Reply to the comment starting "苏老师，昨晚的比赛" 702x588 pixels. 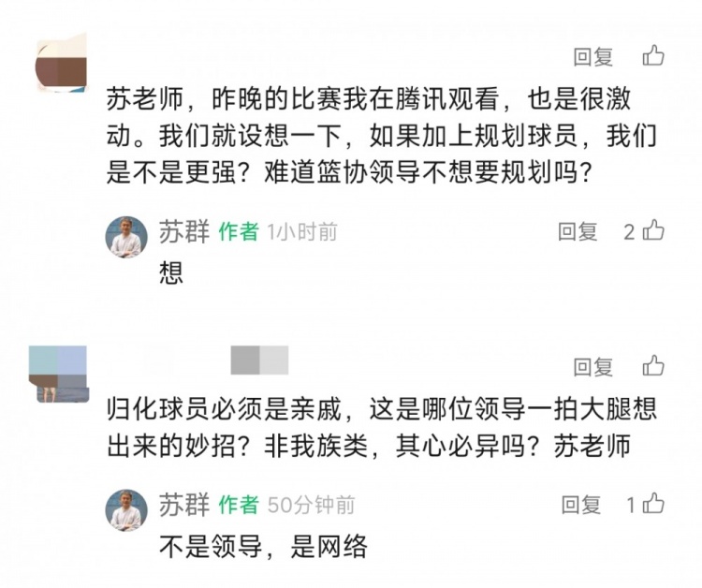tap(592, 57)
